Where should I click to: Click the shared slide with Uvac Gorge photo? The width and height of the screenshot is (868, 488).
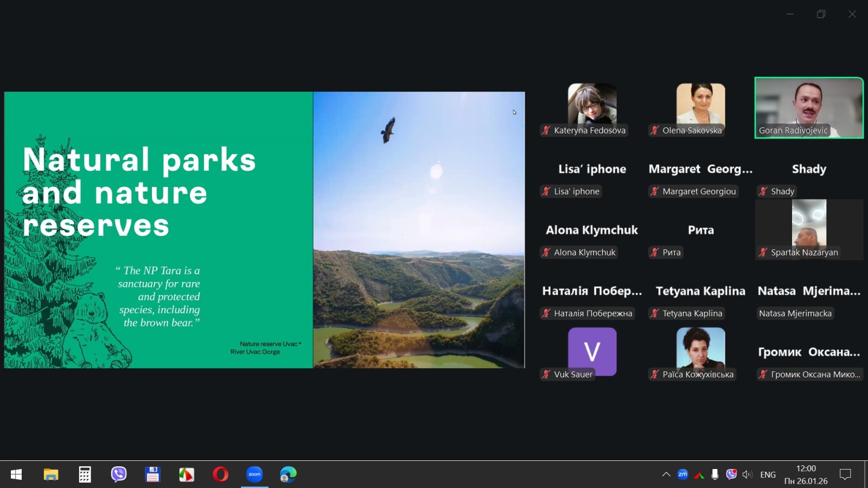[x=264, y=230]
